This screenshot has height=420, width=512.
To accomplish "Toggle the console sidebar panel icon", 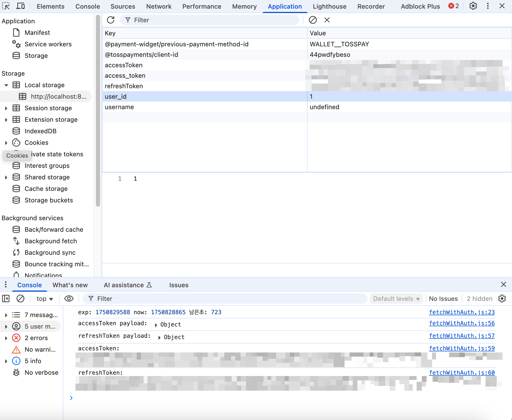I will tap(6, 299).
